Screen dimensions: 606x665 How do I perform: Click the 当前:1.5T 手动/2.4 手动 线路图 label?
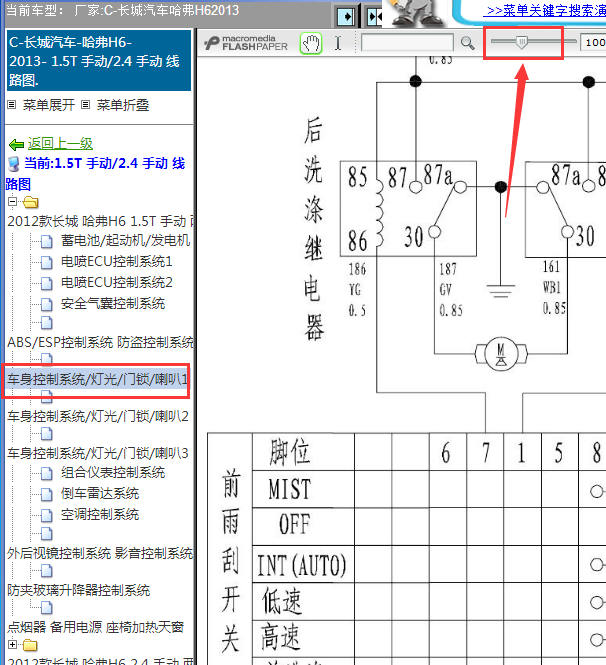point(95,173)
